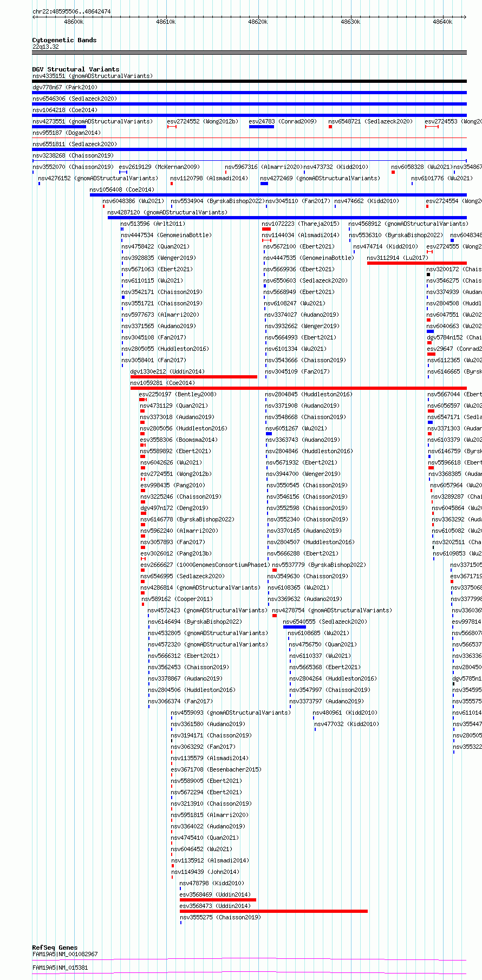Click the long red esv3568473 bar
The width and height of the screenshot is (482, 980).
click(273, 911)
